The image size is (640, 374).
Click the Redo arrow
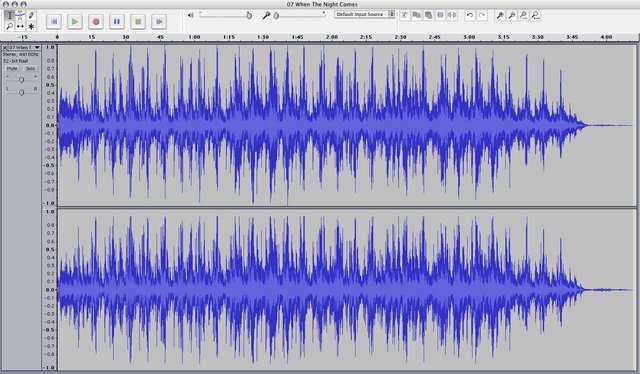coord(482,16)
